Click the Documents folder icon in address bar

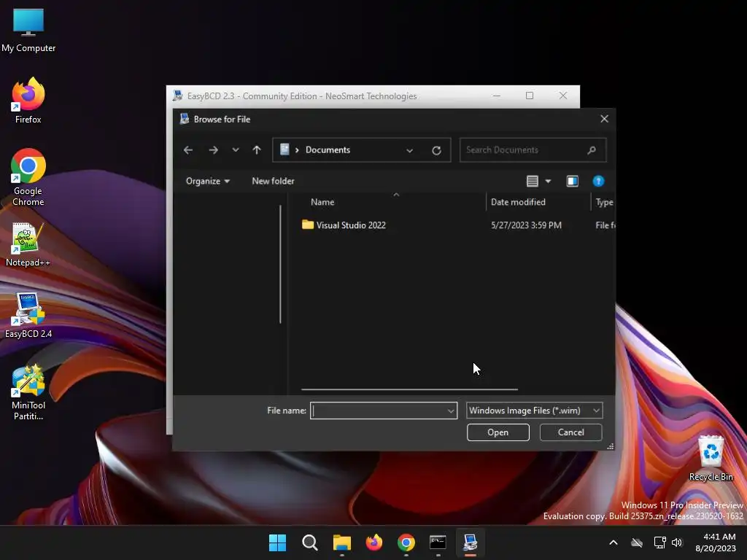(285, 149)
